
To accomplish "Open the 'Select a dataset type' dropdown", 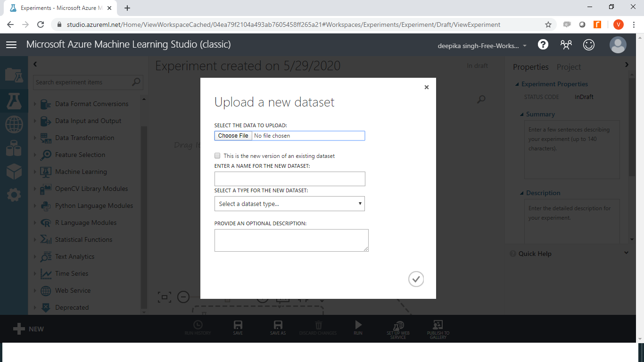I will click(x=289, y=204).
